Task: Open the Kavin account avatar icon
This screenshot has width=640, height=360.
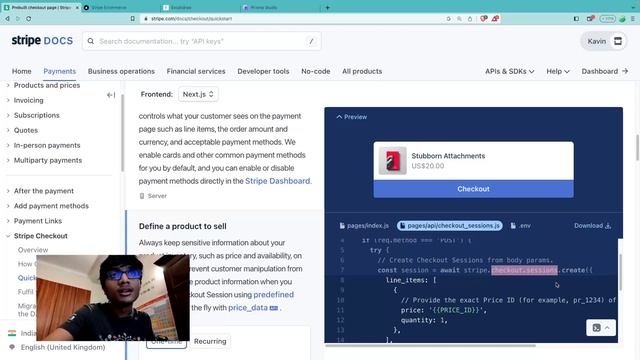Action: tap(618, 41)
